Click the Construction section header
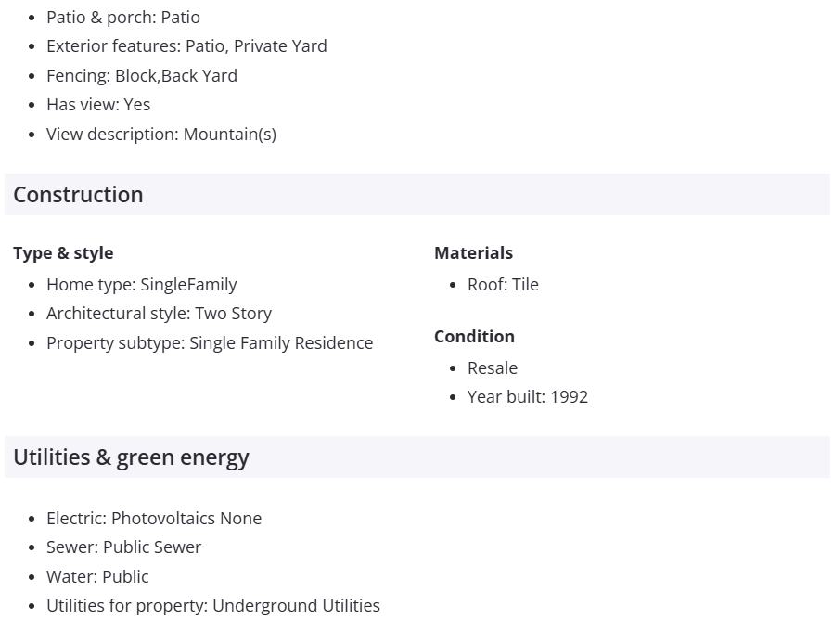This screenshot has width=833, height=644. pyautogui.click(x=78, y=194)
